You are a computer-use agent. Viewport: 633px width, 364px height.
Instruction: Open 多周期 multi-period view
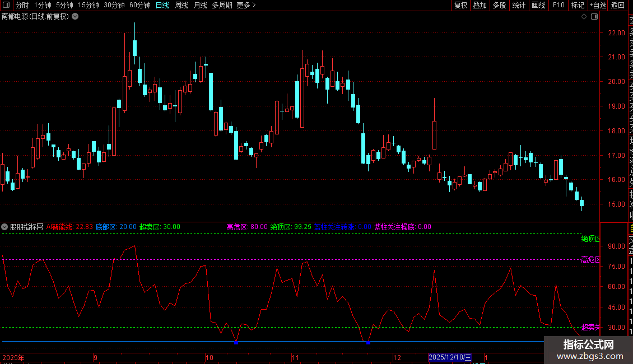tap(222, 5)
